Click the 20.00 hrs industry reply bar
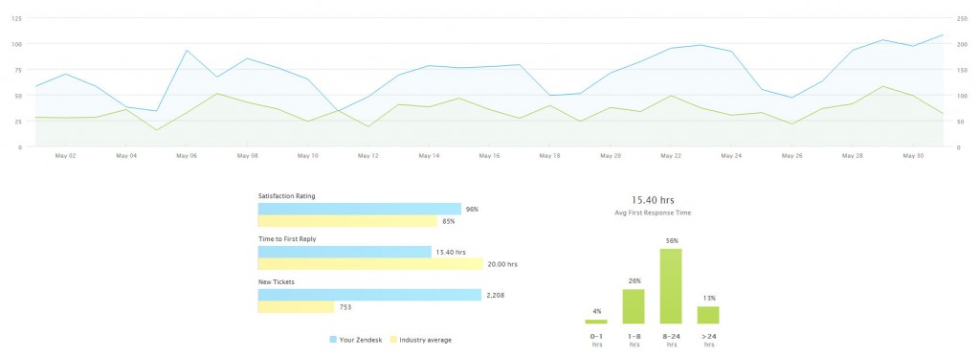Viewport: 980px width, 357px height. (x=370, y=264)
